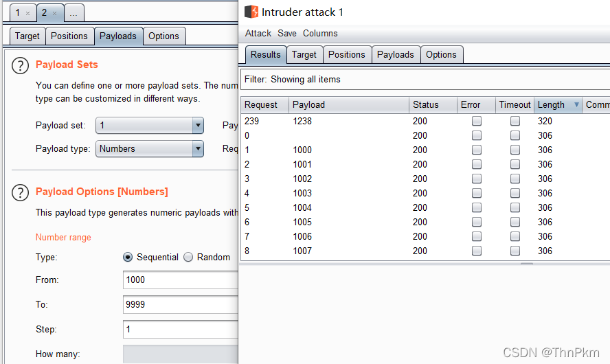Tick Error checkbox for payload 1007
This screenshot has width=610, height=364.
tap(477, 251)
